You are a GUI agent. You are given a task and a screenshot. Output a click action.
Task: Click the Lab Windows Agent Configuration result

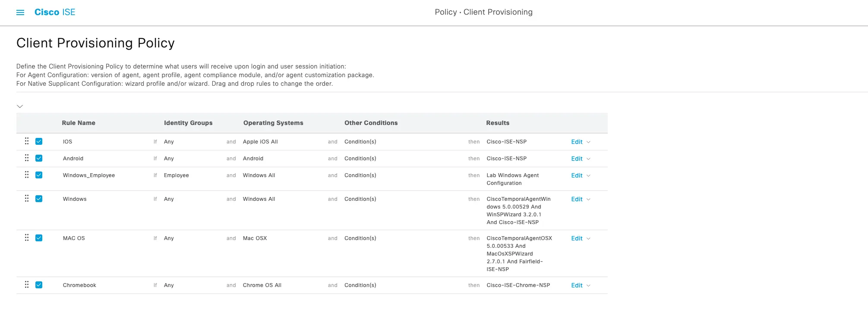[513, 179]
